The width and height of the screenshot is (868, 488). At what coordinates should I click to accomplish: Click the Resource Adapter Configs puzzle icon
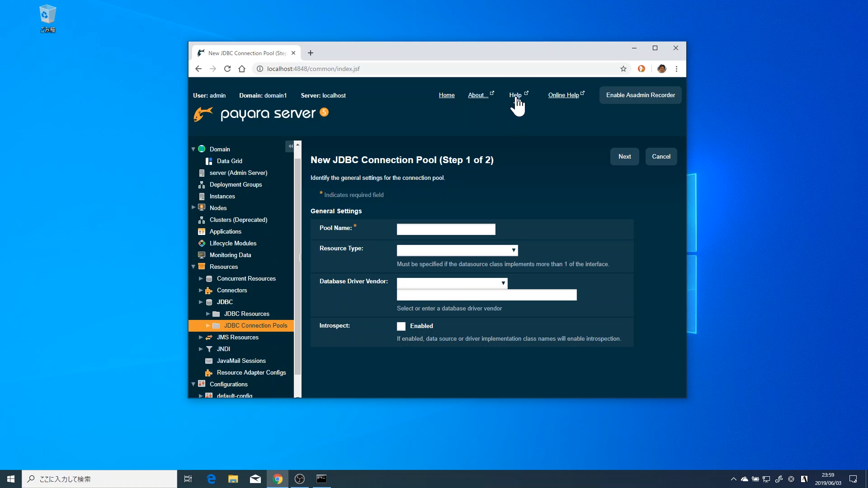point(209,373)
